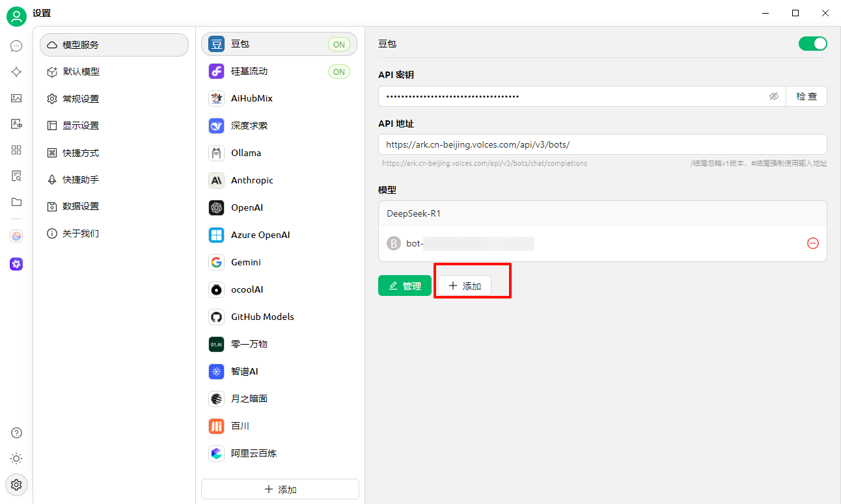Select the OpenAI provider
Image resolution: width=841 pixels, height=504 pixels.
pos(279,208)
